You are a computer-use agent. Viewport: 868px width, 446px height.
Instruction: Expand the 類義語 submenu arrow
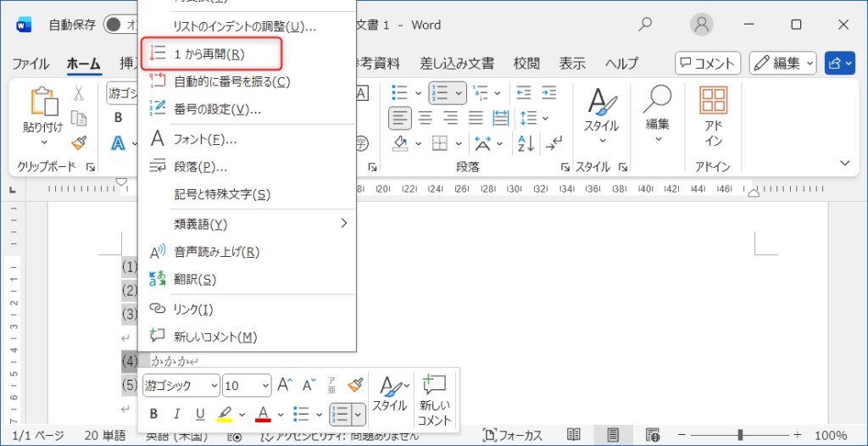click(x=344, y=224)
